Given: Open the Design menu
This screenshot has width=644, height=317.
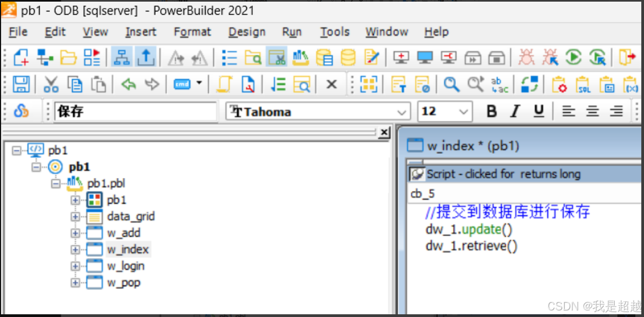Looking at the screenshot, I should coord(246,32).
